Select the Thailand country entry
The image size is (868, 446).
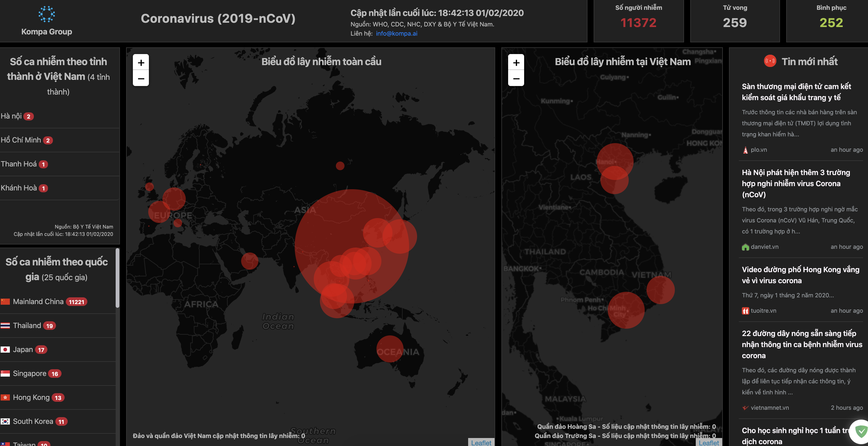click(27, 326)
